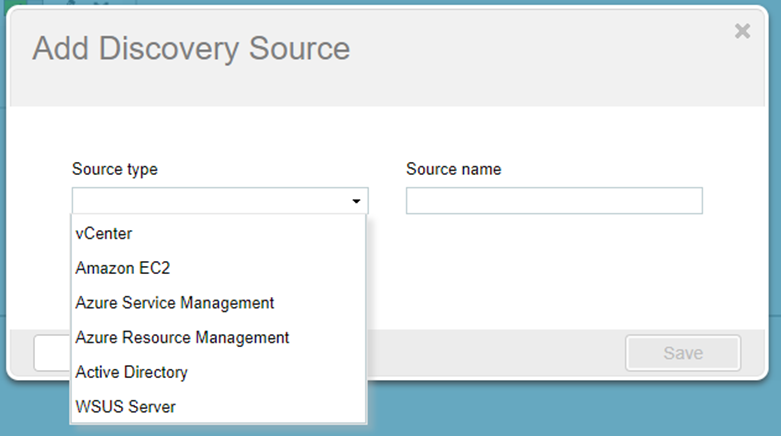This screenshot has width=781, height=436.
Task: Select Azure Resource Management option
Action: pyautogui.click(x=182, y=337)
